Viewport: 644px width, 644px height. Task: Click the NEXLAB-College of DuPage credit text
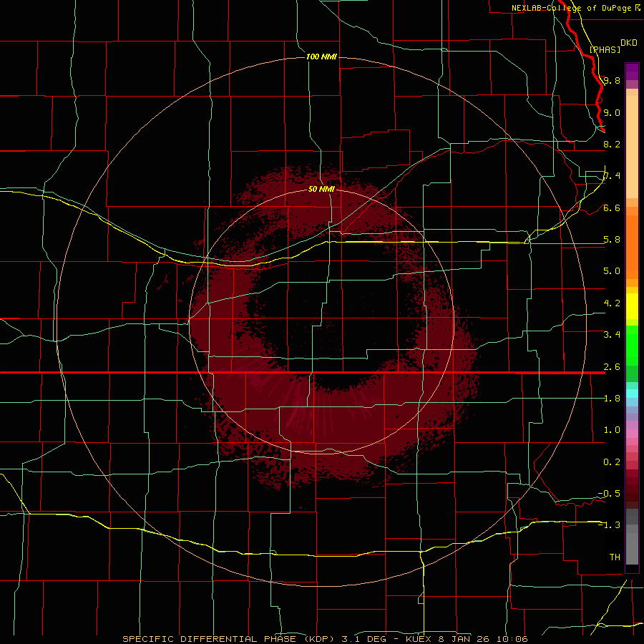[571, 8]
